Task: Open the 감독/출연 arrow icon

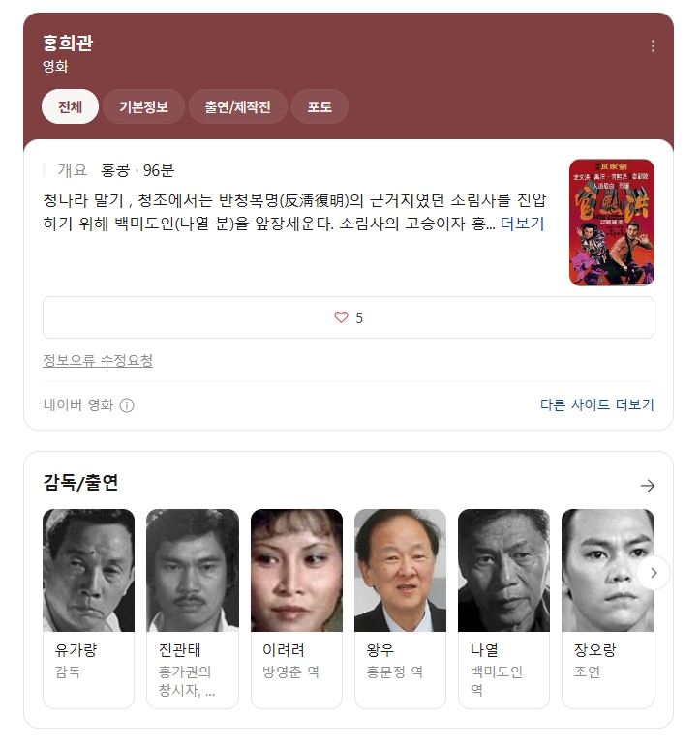Action: pos(647,486)
